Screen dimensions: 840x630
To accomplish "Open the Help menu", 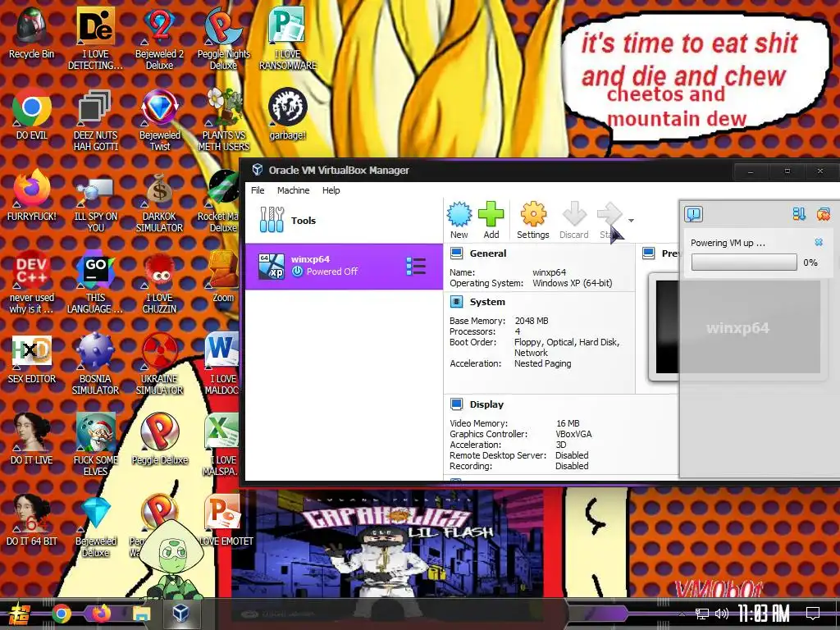I will [x=331, y=190].
